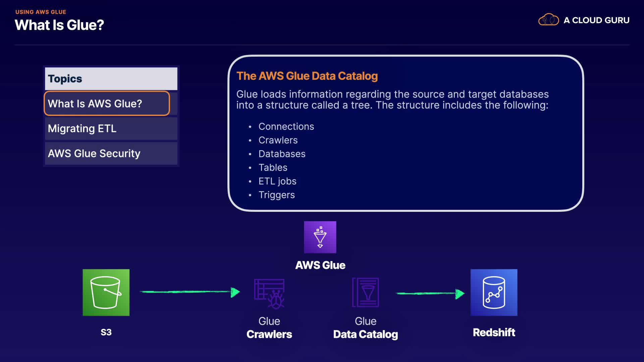644x362 pixels.
Task: Click the arrow pointing to Redshift
Action: [430, 294]
